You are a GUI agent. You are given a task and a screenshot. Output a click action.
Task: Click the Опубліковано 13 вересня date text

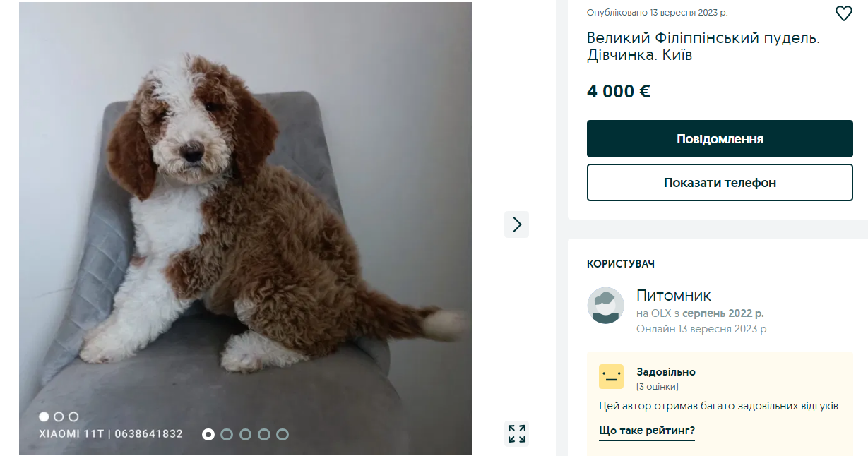[657, 13]
